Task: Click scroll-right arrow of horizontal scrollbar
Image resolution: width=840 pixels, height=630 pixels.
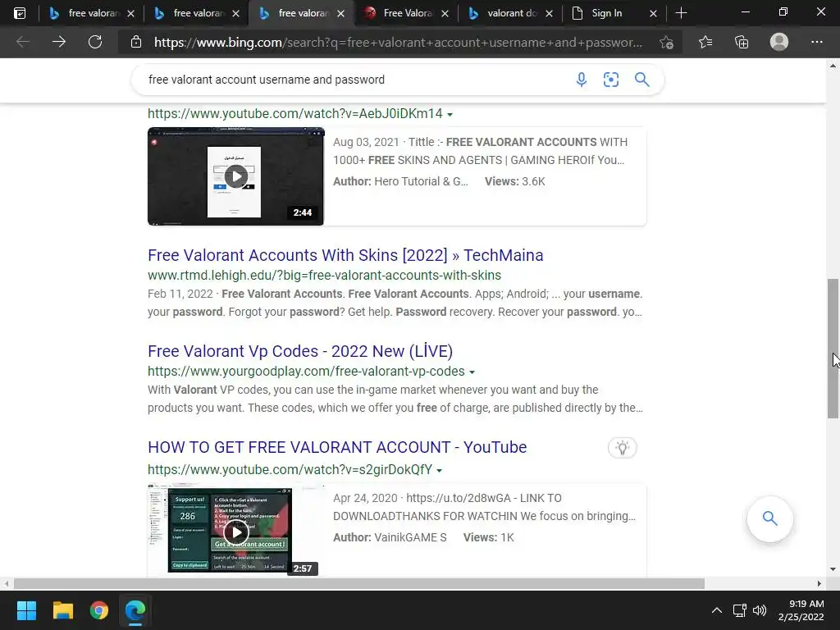Action: [819, 583]
